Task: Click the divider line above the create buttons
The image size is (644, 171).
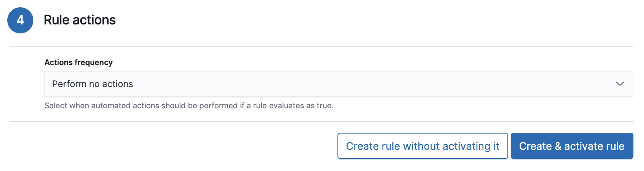Action: tap(321, 122)
